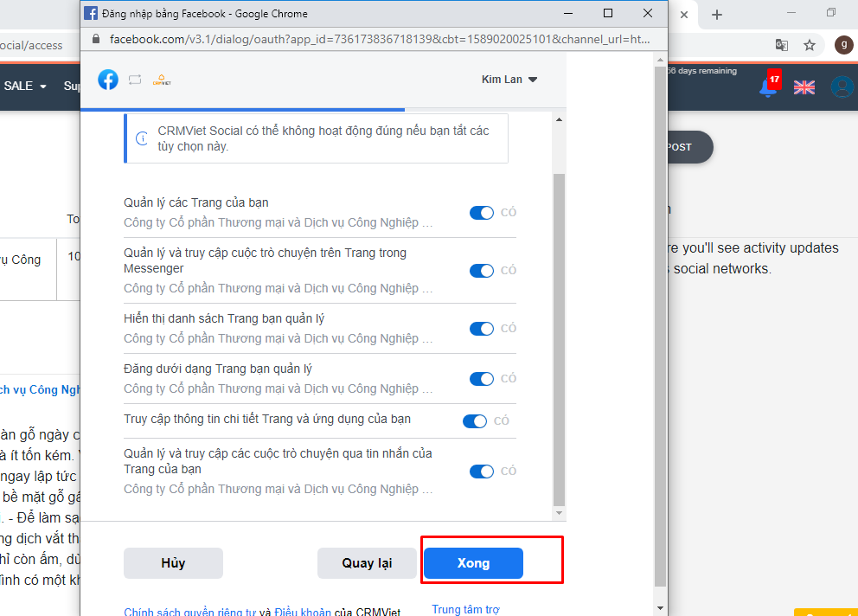Click the exchange arrows icon beside the Facebook logo

pos(135,80)
